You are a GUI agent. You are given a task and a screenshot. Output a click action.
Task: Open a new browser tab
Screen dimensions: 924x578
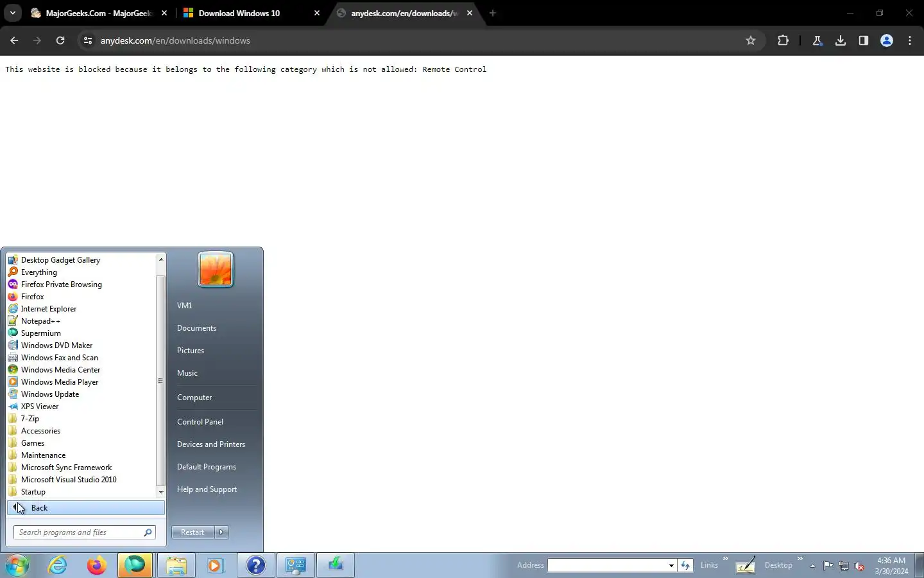(x=493, y=13)
